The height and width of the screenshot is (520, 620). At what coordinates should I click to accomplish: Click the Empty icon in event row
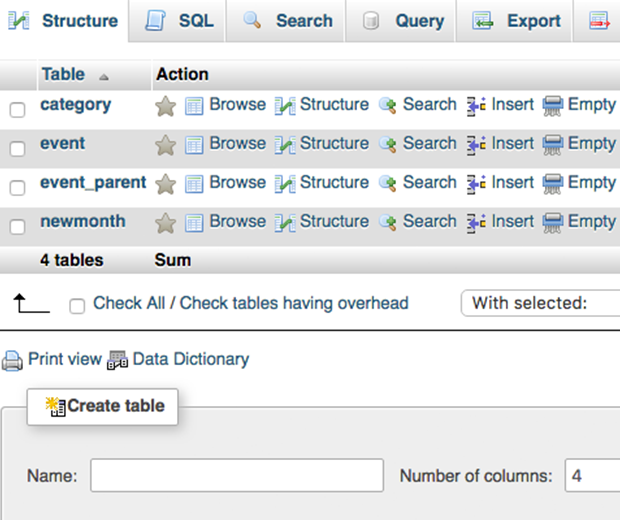pyautogui.click(x=553, y=145)
